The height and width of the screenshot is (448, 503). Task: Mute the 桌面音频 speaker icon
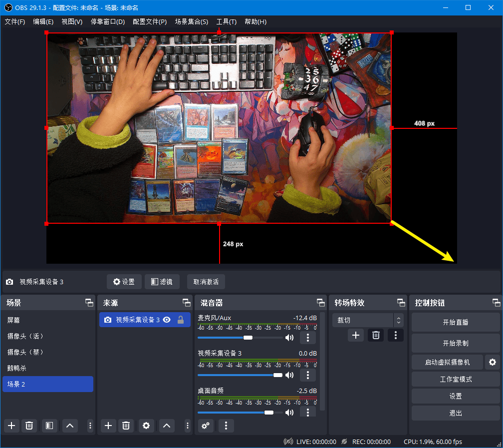(289, 413)
